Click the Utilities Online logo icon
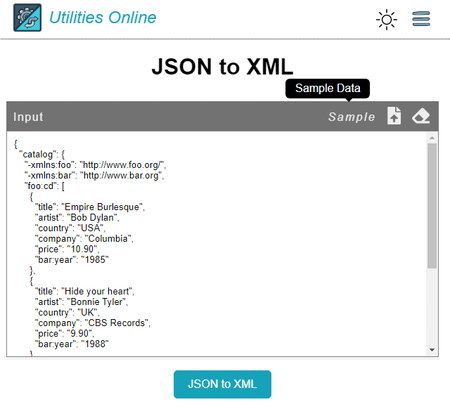 (x=27, y=18)
